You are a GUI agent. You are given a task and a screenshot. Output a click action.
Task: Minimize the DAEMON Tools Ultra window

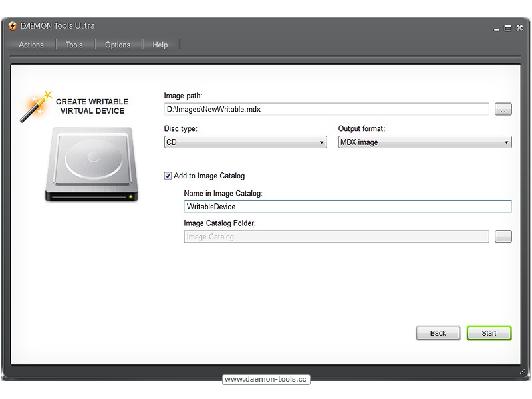click(496, 29)
